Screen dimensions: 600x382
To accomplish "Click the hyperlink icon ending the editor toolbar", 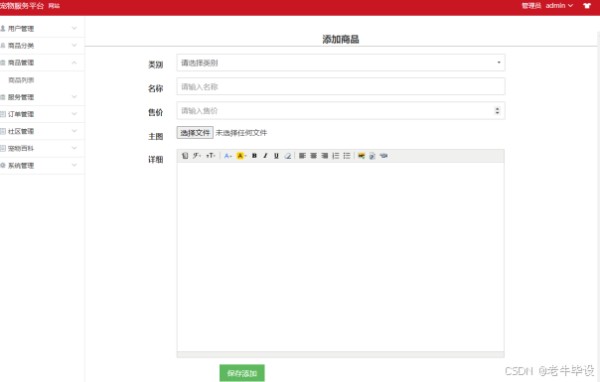I will [384, 156].
